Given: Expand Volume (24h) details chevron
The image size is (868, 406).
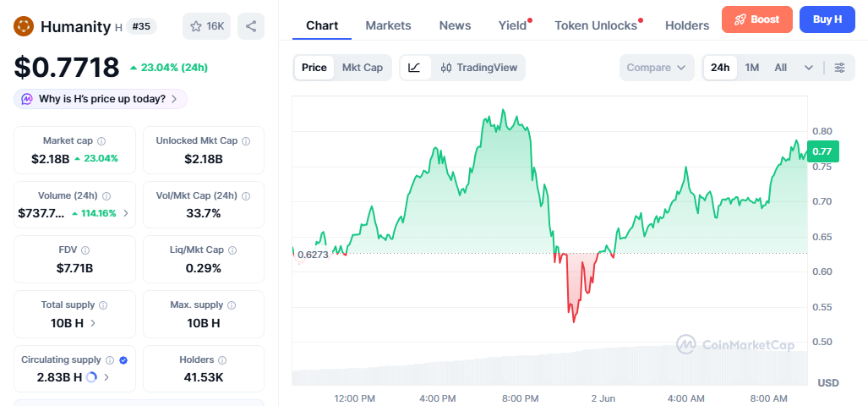Looking at the screenshot, I should (126, 213).
